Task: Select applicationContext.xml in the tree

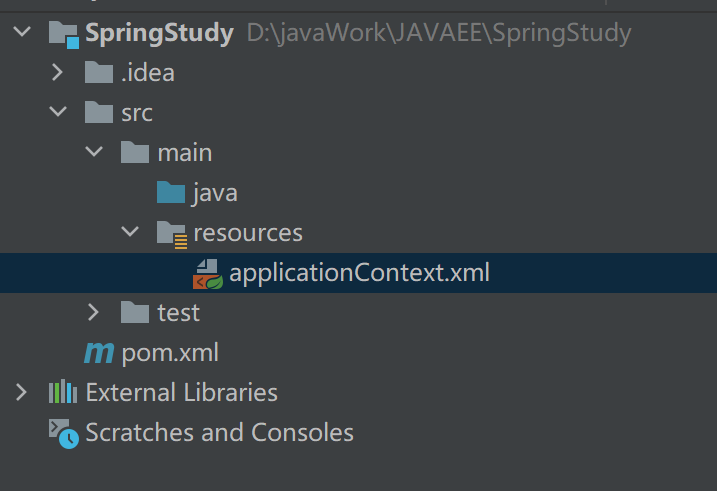Action: 358,273
